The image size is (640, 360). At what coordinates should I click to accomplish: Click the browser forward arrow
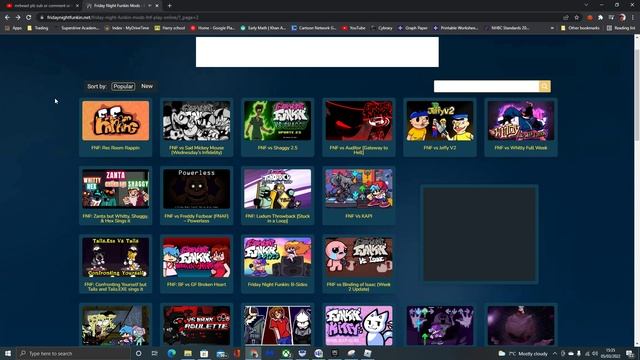pos(18,18)
